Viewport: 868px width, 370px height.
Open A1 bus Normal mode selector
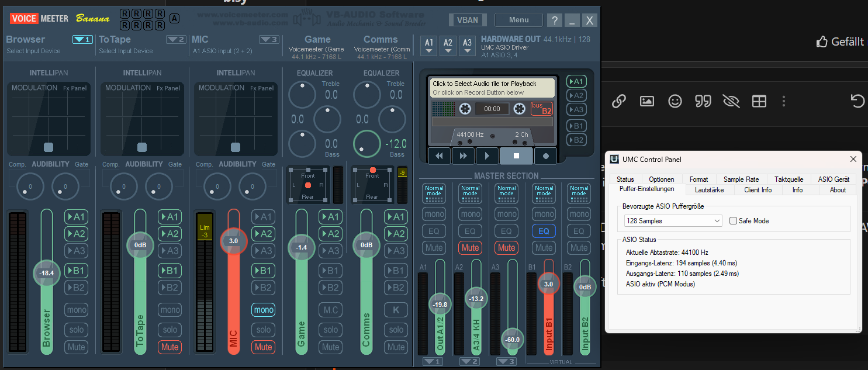[434, 193]
